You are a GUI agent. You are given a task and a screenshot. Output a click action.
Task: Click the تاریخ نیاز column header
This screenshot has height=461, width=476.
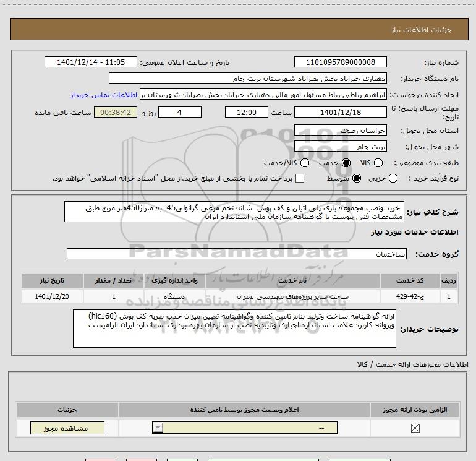52,280
